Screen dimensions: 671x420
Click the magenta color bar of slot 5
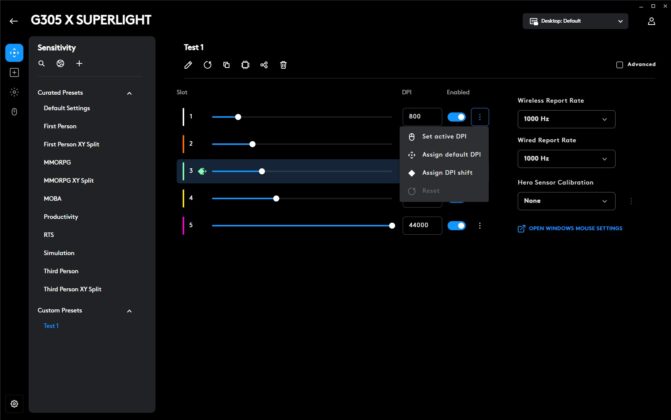pos(183,226)
